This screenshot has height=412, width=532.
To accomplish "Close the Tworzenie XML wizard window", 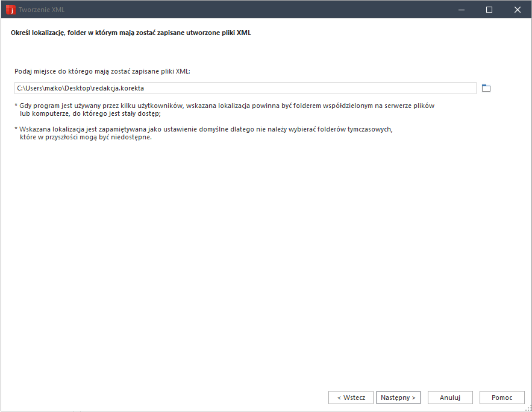I will click(518, 10).
